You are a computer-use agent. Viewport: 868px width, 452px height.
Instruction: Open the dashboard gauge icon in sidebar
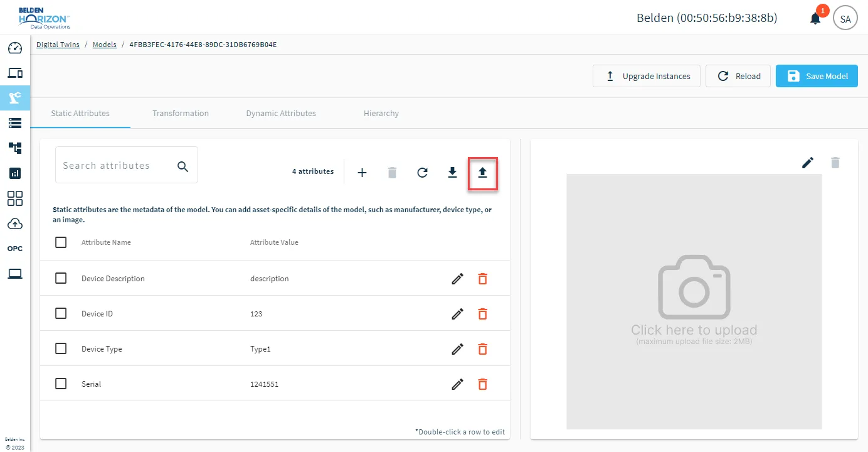click(x=15, y=48)
